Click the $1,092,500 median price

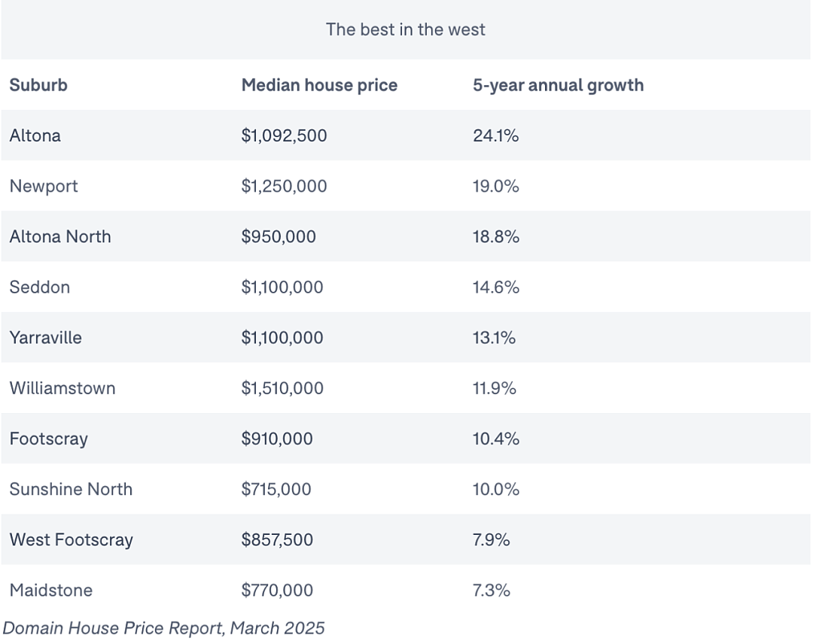click(284, 135)
